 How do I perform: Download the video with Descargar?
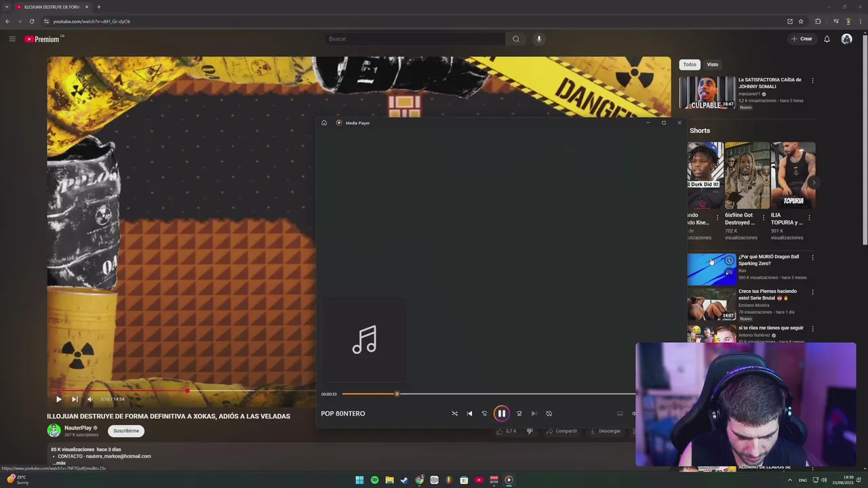(605, 431)
